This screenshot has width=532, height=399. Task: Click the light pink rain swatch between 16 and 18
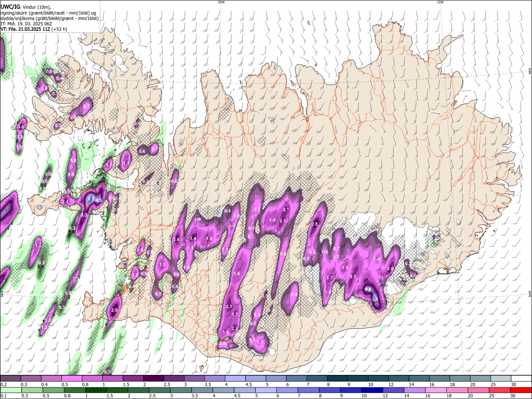[x=436, y=390]
